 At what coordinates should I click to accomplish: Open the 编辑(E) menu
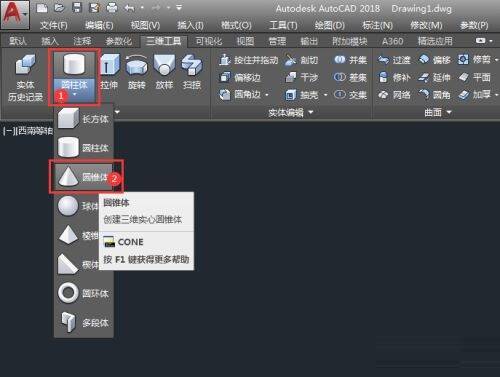coord(99,25)
